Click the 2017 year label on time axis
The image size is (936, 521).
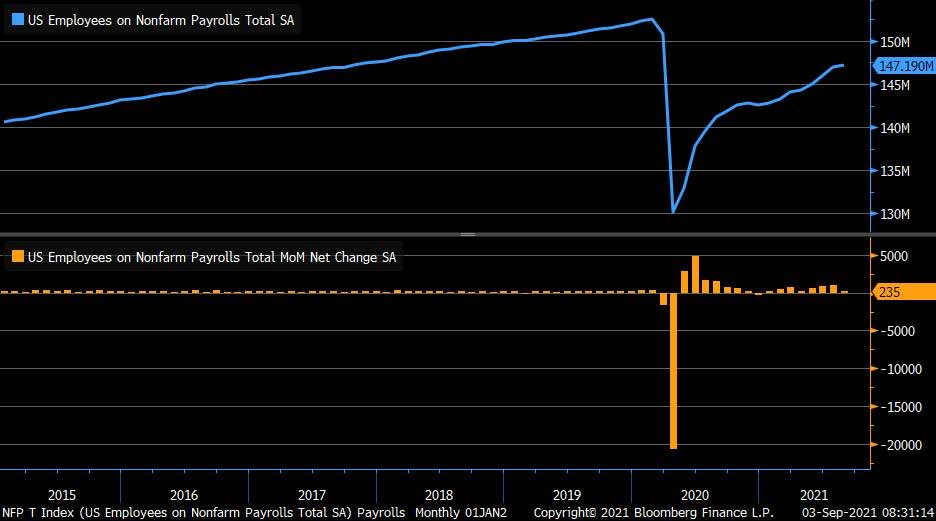312,495
